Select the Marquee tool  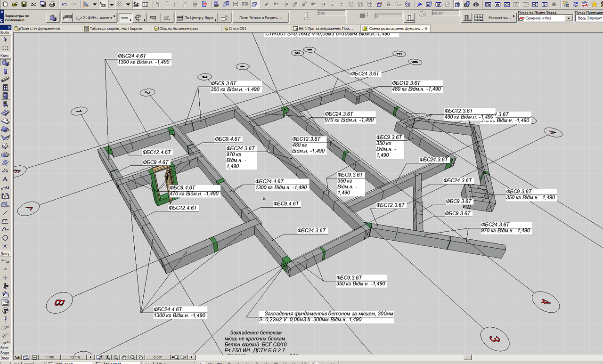(5, 48)
